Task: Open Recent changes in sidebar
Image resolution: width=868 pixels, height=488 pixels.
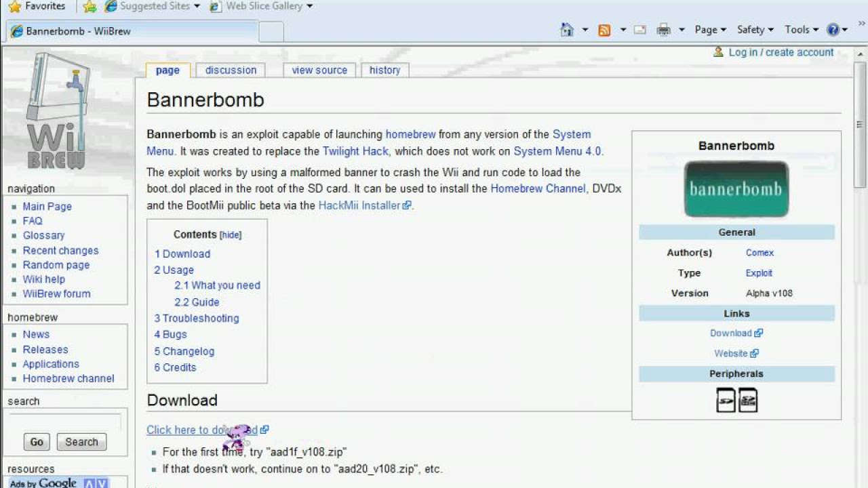Action: click(60, 251)
